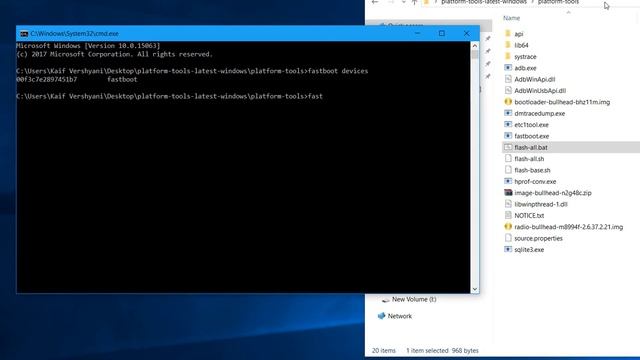Select the libwinpthread-1.dll file name
Screen dimensions: 640x360
[x=541, y=204]
